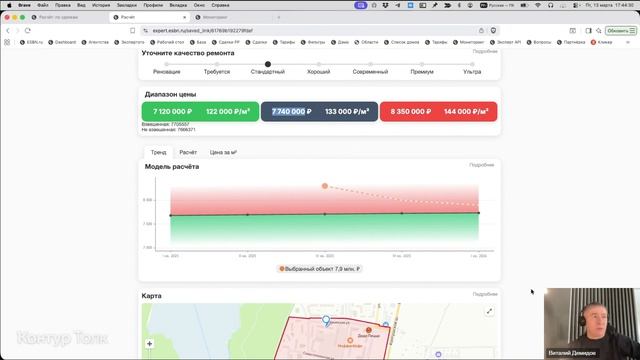The image size is (640, 360).
Task: Click Виталий Демидов webcam thumbnail
Action: tap(592, 324)
